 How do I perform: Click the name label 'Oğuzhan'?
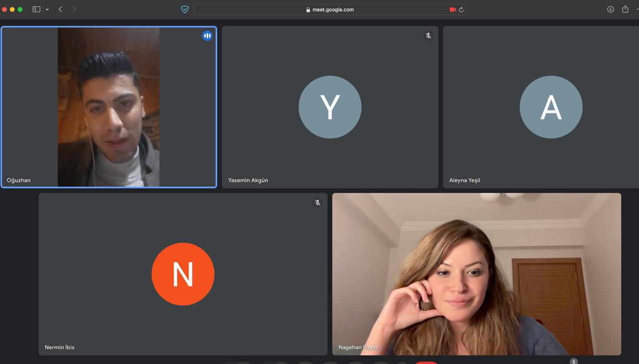[x=18, y=181]
